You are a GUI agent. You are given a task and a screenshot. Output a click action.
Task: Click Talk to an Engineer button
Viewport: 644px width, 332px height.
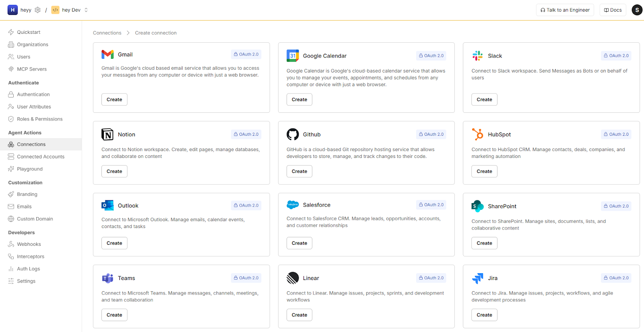coord(565,10)
